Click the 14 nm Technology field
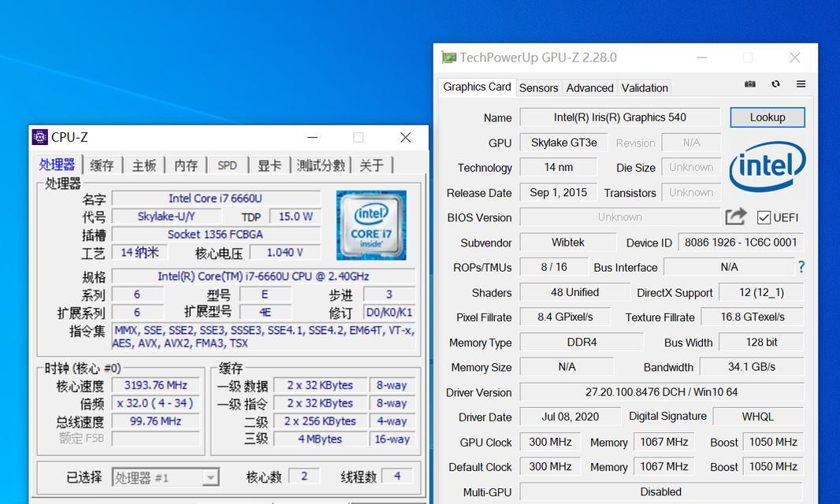840x504 pixels. click(x=558, y=167)
